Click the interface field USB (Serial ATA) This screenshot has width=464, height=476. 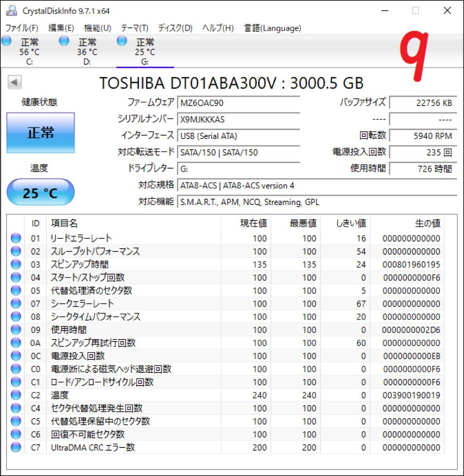click(x=238, y=136)
